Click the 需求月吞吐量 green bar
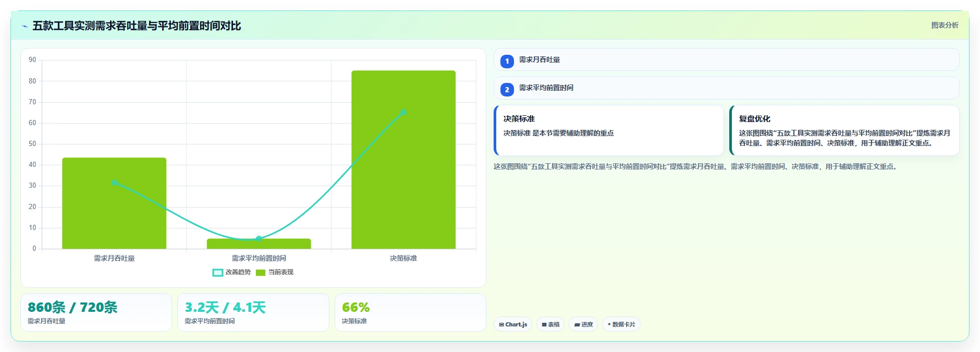 point(114,203)
